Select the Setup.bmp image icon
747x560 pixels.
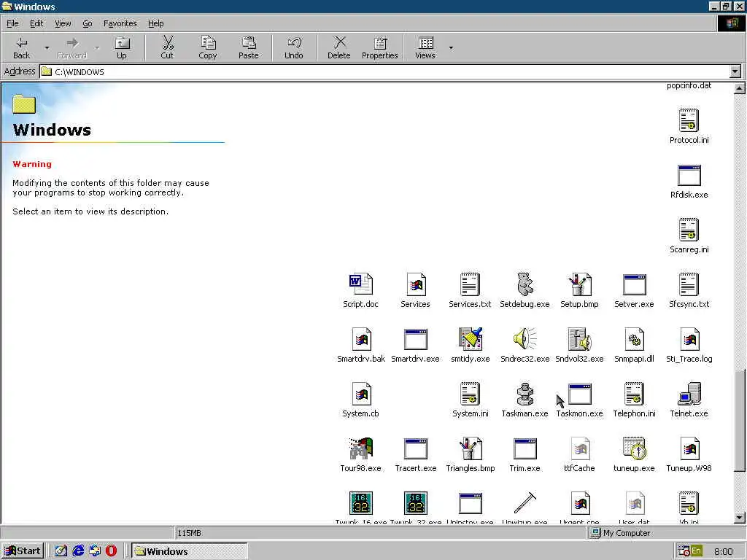[579, 284]
